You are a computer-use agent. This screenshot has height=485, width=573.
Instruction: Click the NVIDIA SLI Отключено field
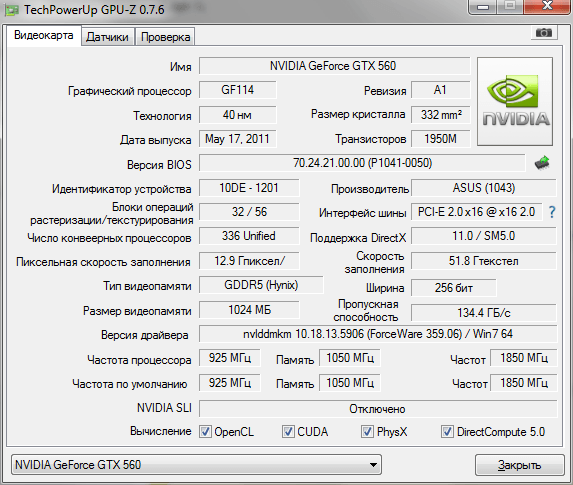click(378, 409)
